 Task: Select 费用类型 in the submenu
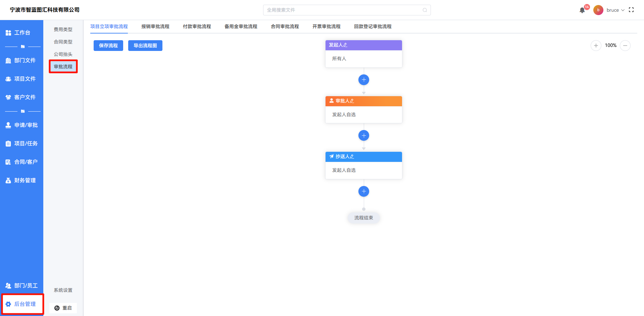63,29
